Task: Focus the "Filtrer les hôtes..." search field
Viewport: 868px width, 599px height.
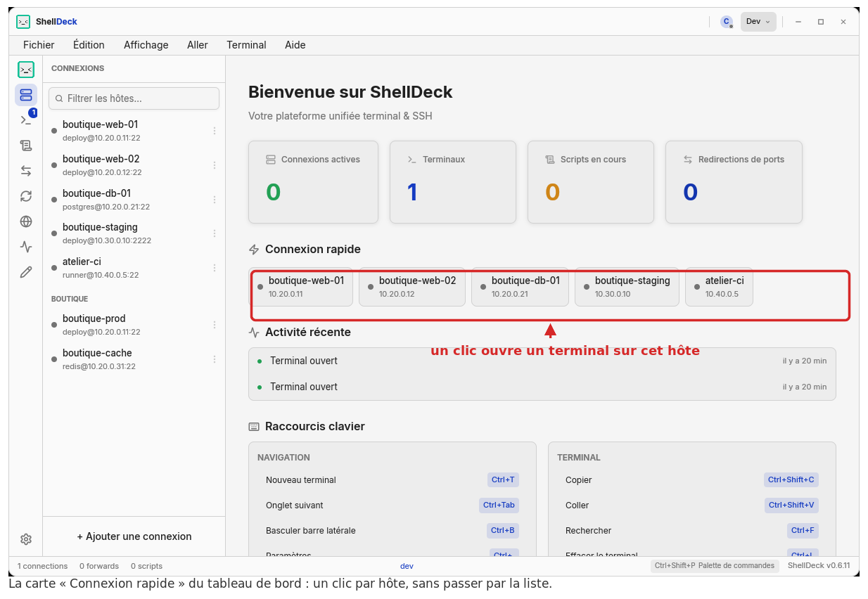Action: (x=134, y=98)
